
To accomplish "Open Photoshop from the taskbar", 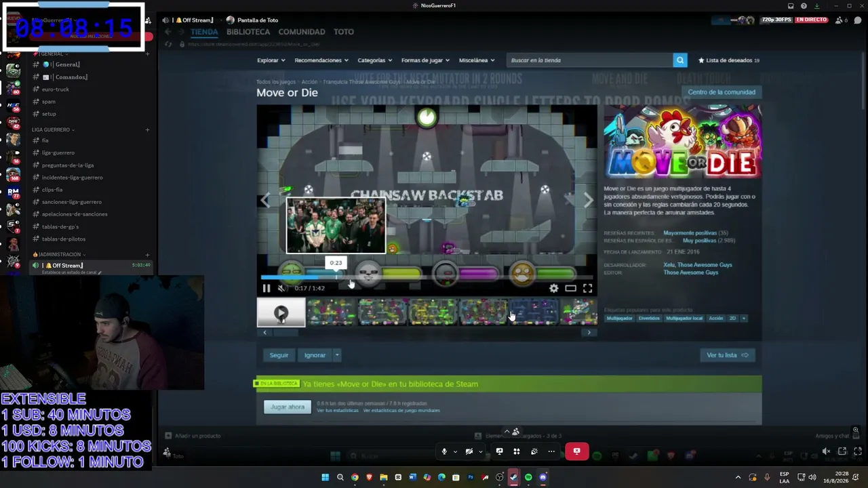I will point(471,477).
